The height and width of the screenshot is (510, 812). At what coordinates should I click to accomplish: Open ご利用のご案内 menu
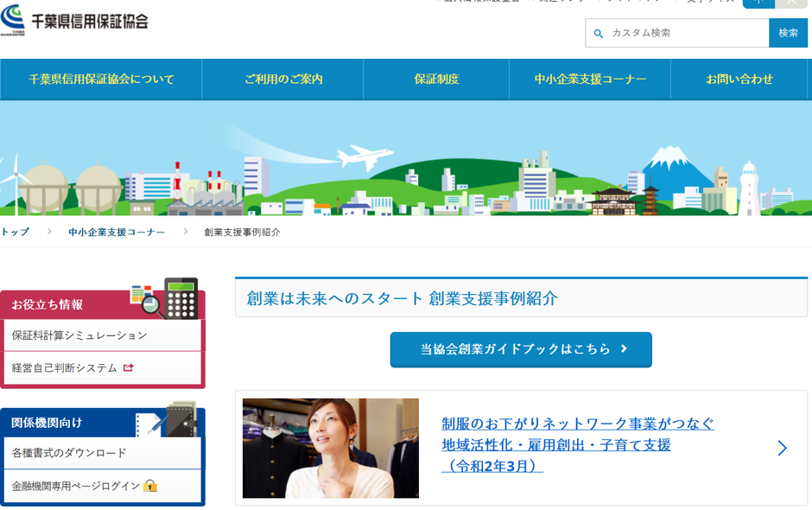click(x=282, y=80)
